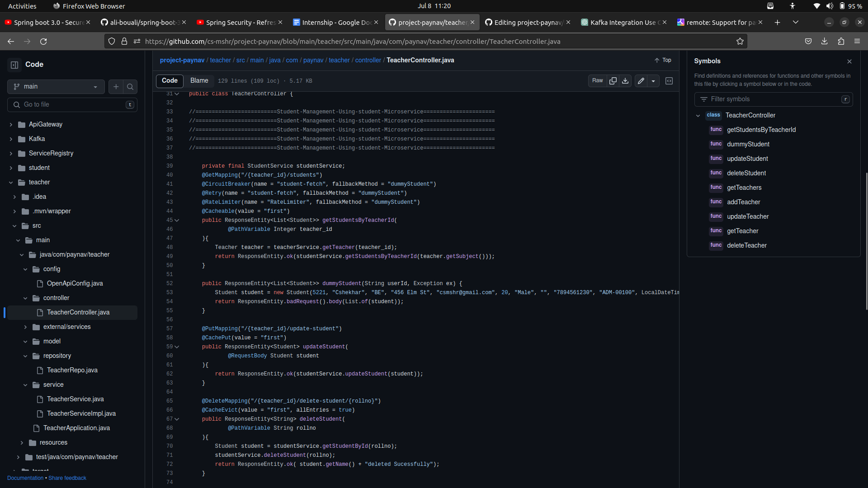Screen dimensions: 868x488
Task: Create a new file using the plus icon
Action: pos(116,87)
